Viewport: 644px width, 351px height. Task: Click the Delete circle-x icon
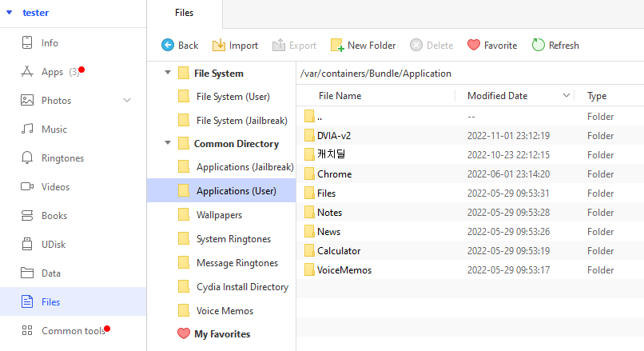416,45
